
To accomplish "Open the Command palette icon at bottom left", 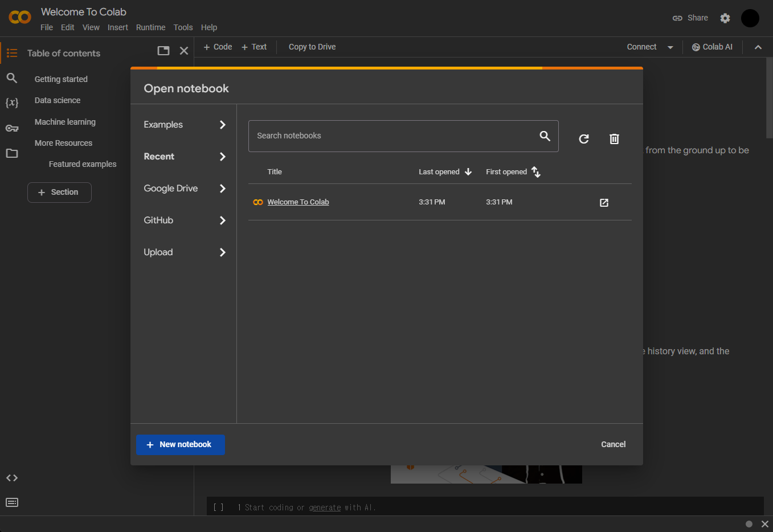I will coord(12,502).
